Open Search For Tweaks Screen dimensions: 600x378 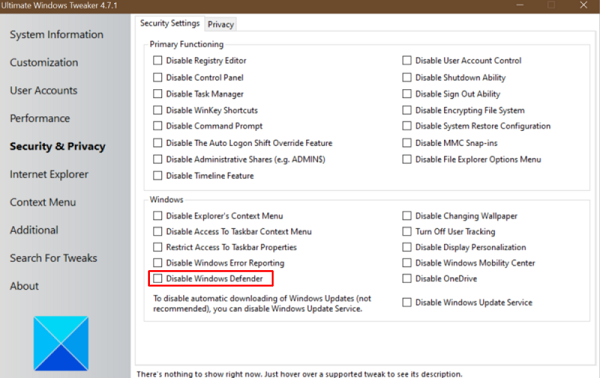[54, 258]
